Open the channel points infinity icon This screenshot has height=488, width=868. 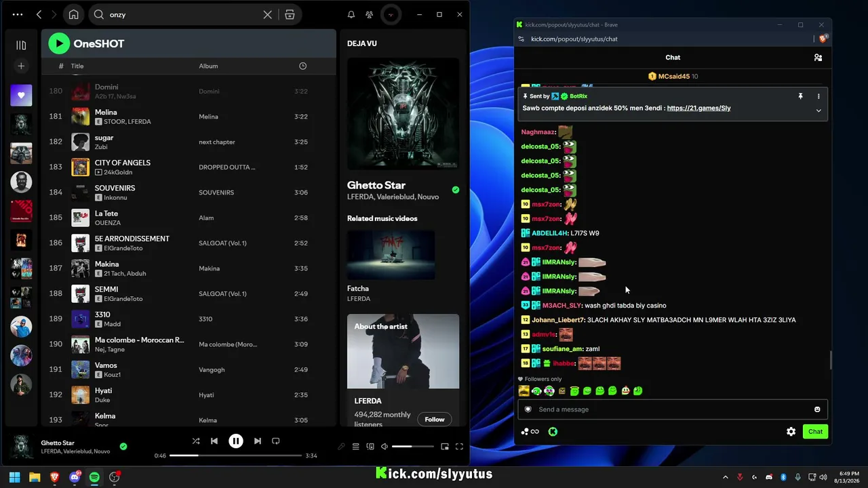(x=530, y=432)
